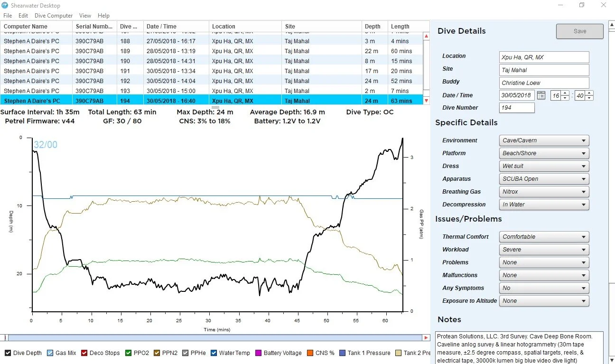615x364 pixels.
Task: Open the Any Symptoms dropdown
Action: 544,288
